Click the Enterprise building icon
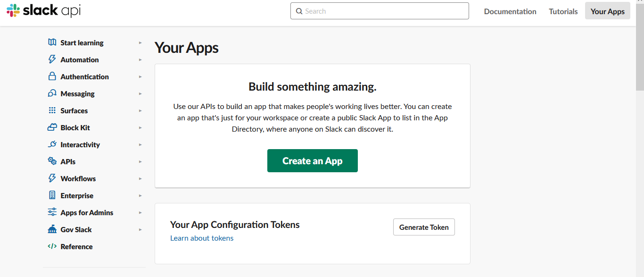Image resolution: width=644 pixels, height=277 pixels. (x=52, y=195)
